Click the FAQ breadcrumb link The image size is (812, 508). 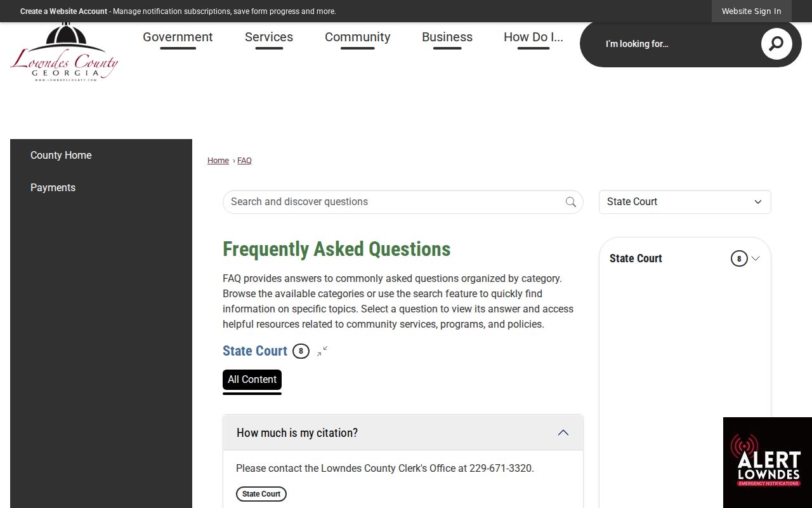(244, 161)
